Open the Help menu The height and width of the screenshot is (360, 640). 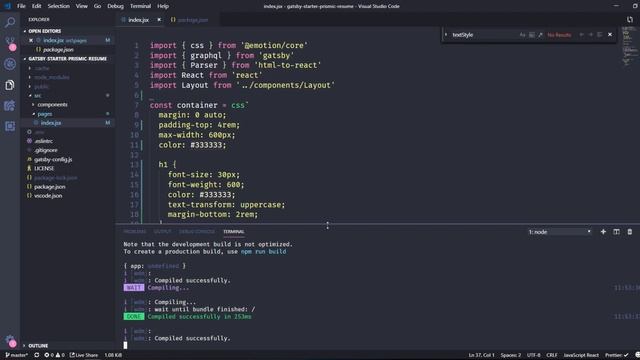pyautogui.click(x=163, y=6)
